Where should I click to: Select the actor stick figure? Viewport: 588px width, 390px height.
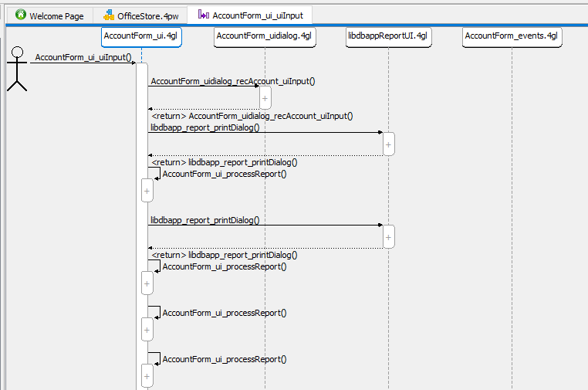[x=17, y=69]
